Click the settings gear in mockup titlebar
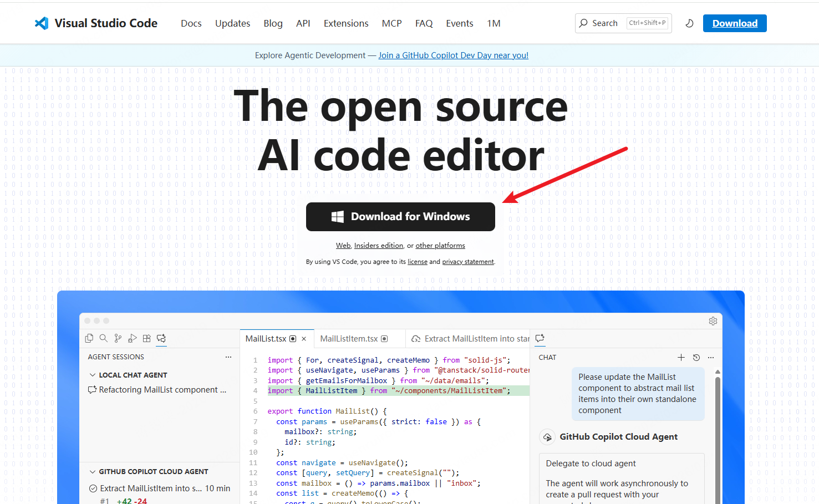This screenshot has height=504, width=819. tap(713, 321)
